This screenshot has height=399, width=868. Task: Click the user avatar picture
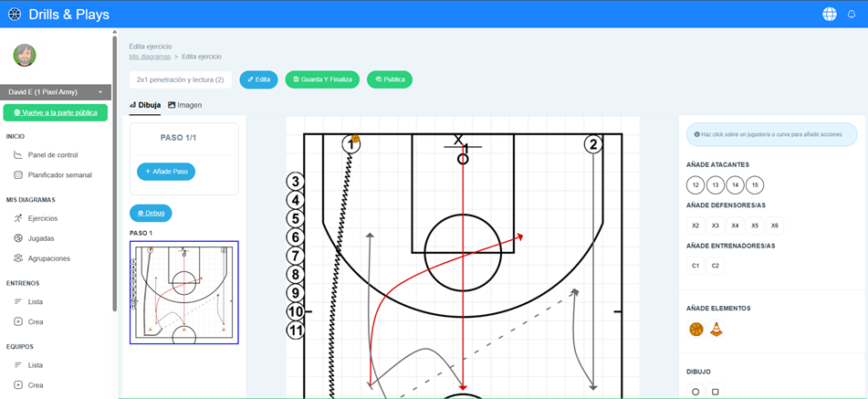pyautogui.click(x=25, y=56)
